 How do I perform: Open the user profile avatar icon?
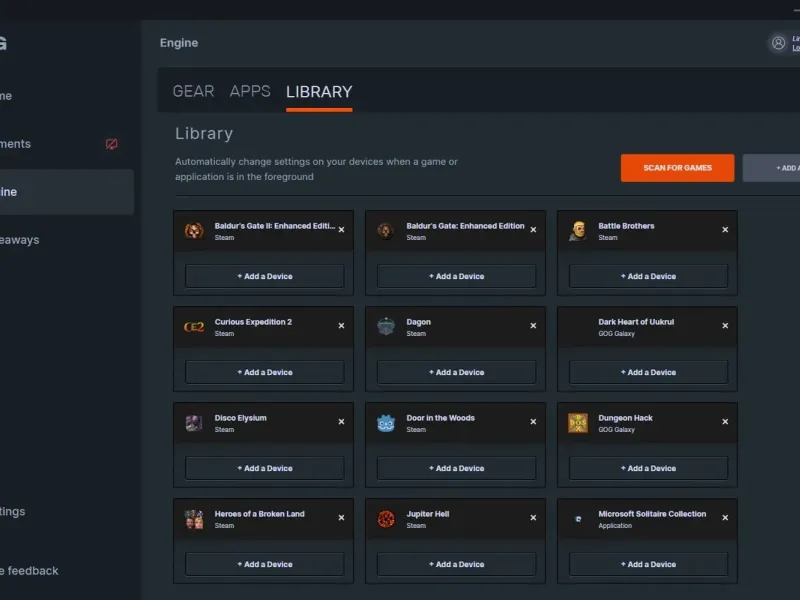[x=777, y=43]
